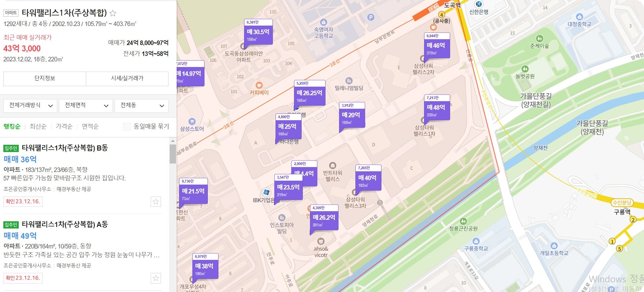Click 준케이숲 park icon

point(539,39)
